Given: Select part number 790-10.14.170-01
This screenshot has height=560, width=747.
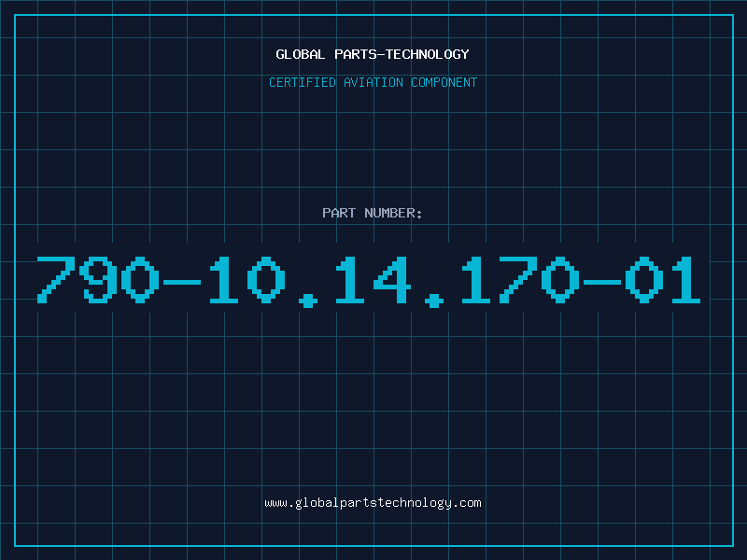Looking at the screenshot, I should point(369,282).
